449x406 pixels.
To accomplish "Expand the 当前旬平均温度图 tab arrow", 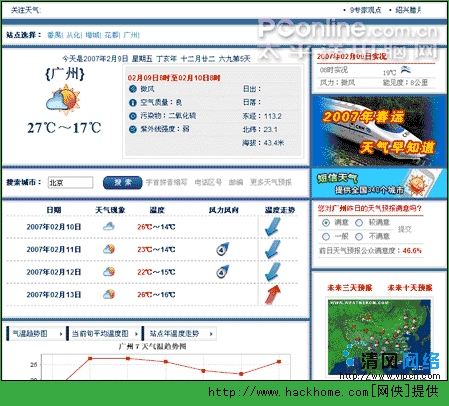I will click(136, 334).
